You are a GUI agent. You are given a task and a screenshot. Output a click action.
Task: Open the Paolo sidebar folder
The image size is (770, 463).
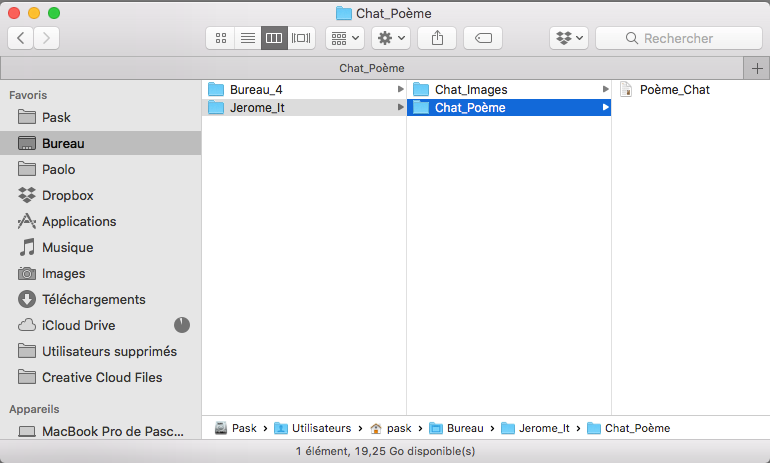tap(101, 169)
